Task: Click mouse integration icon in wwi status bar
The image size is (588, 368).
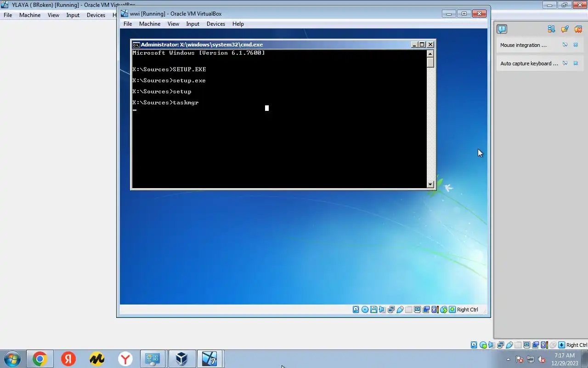Action: point(444,310)
